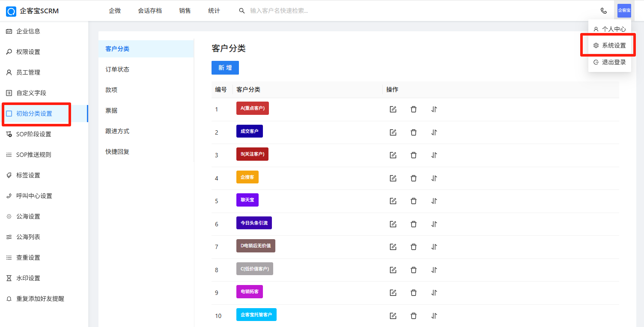Click the sort icon for B(关注客户) row
Viewport: 644px width, 327px height.
click(434, 155)
